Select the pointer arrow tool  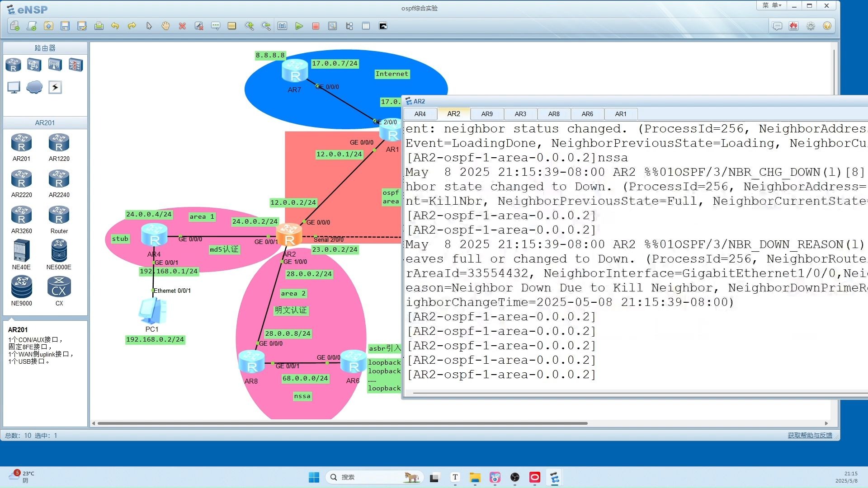(149, 26)
